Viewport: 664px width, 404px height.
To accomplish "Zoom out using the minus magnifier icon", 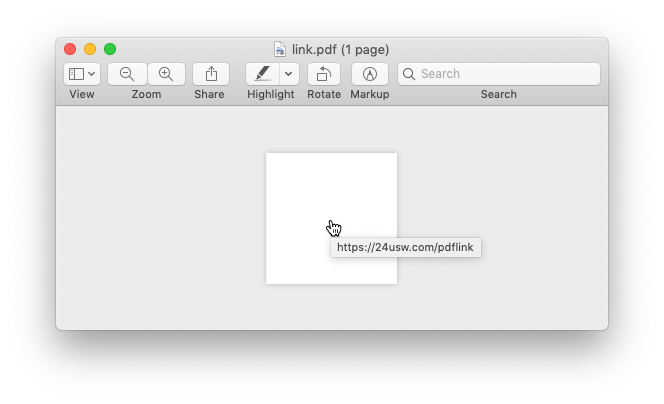I will [x=127, y=74].
